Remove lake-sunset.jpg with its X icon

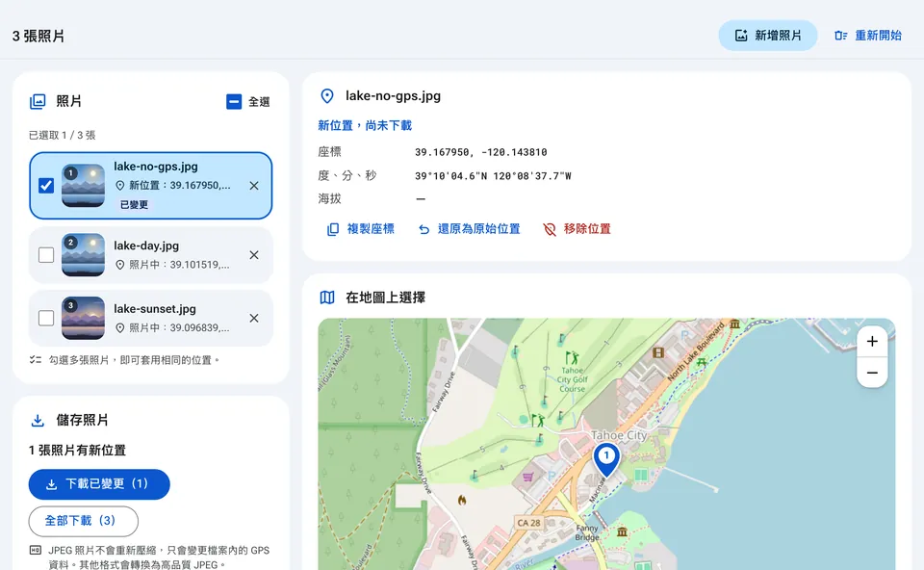point(254,319)
